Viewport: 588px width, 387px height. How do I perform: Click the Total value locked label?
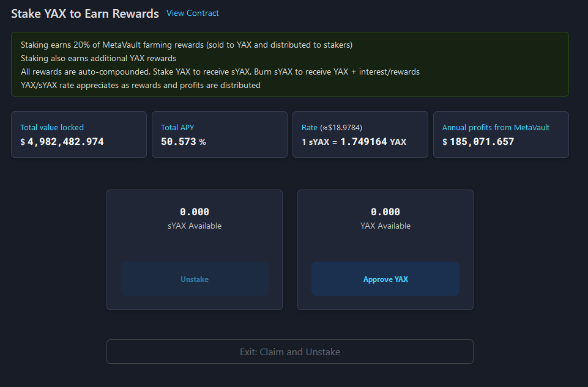pyautogui.click(x=52, y=127)
